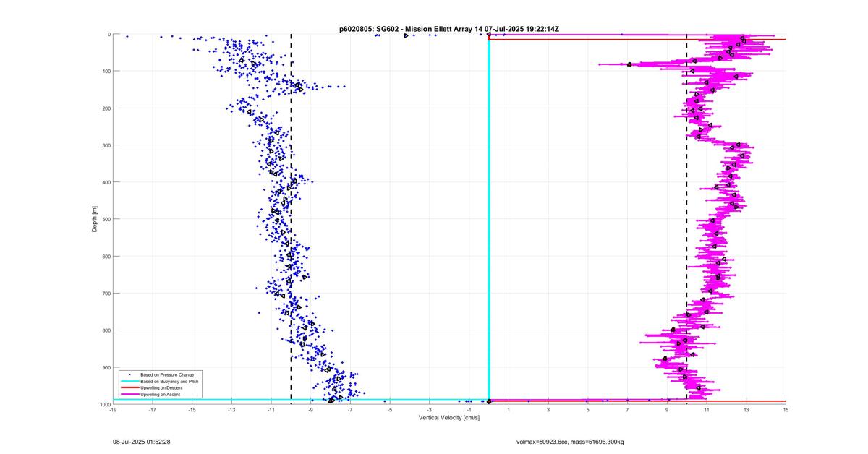868x454 pixels.
Task: Click depth axis tick label '100'
Action: coord(106,72)
